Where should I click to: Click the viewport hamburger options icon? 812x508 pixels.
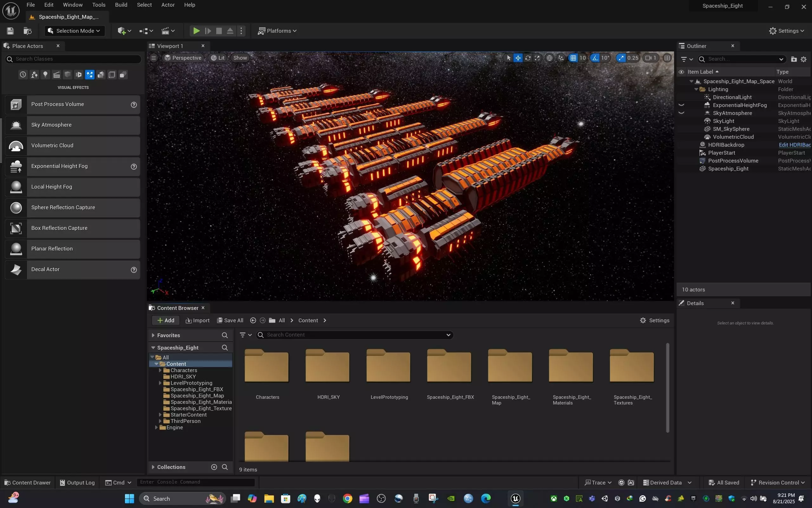pyautogui.click(x=154, y=58)
